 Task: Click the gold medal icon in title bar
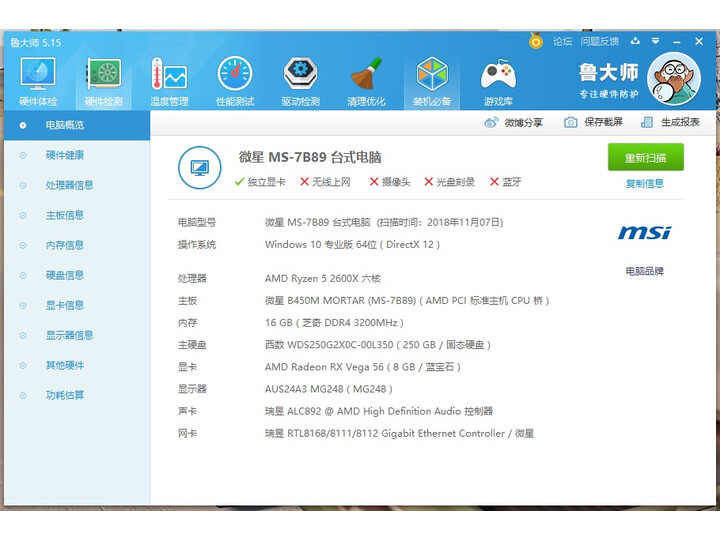point(535,41)
